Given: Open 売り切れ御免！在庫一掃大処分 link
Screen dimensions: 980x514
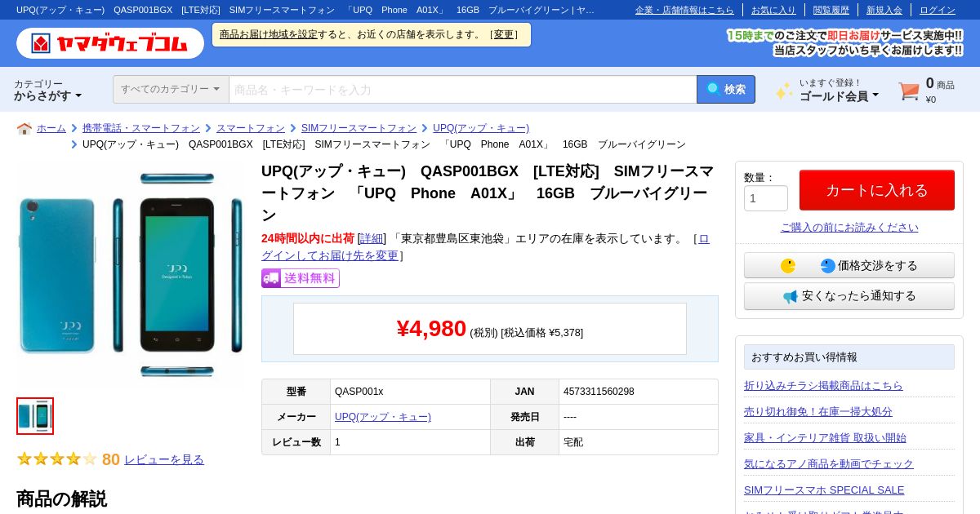Looking at the screenshot, I should click(x=818, y=411).
